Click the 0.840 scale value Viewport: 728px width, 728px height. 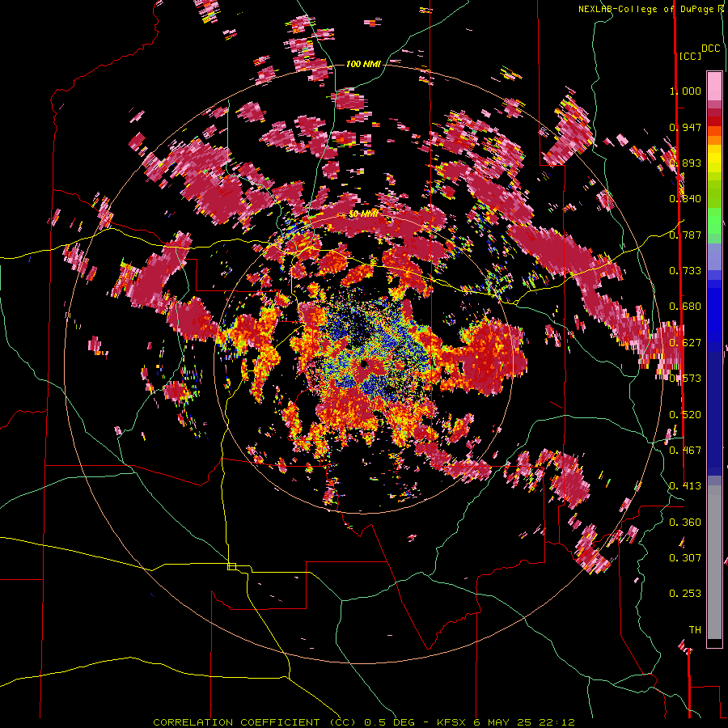point(685,199)
